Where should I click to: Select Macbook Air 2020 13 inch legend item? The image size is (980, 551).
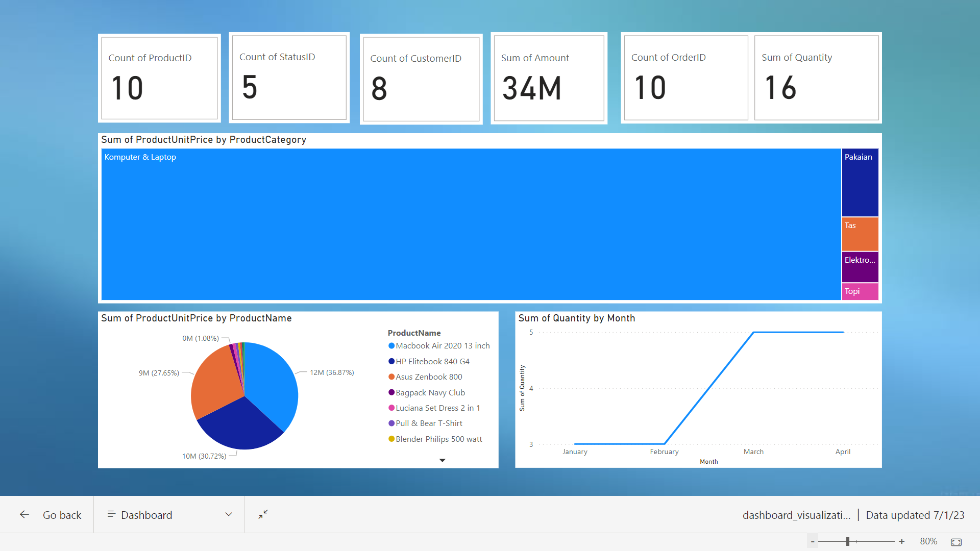442,346
